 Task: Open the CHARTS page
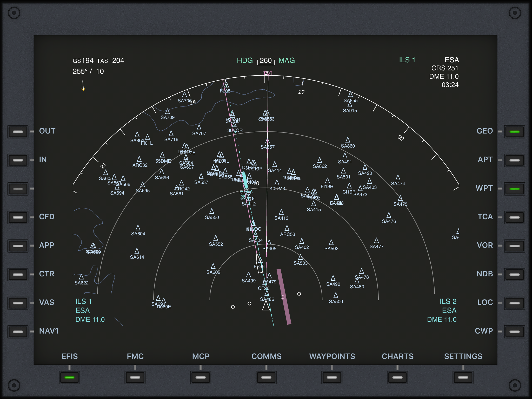click(397, 377)
